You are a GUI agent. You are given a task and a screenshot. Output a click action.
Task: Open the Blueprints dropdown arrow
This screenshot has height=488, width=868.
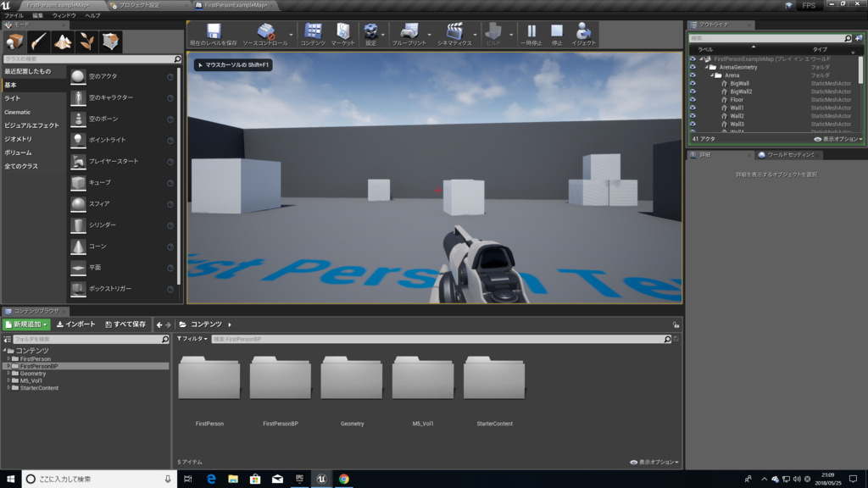point(430,35)
